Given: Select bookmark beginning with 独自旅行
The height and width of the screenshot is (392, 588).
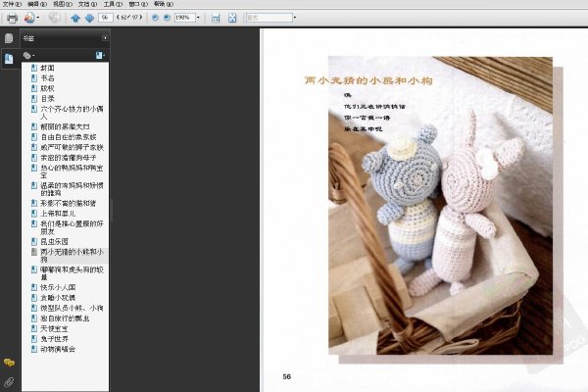Looking at the screenshot, I should 65,318.
